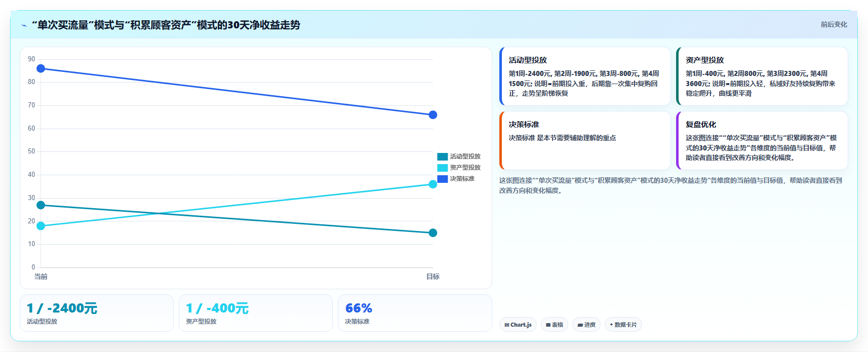Click the 90 y-axis tick label
This screenshot has height=352, width=868.
coord(31,59)
